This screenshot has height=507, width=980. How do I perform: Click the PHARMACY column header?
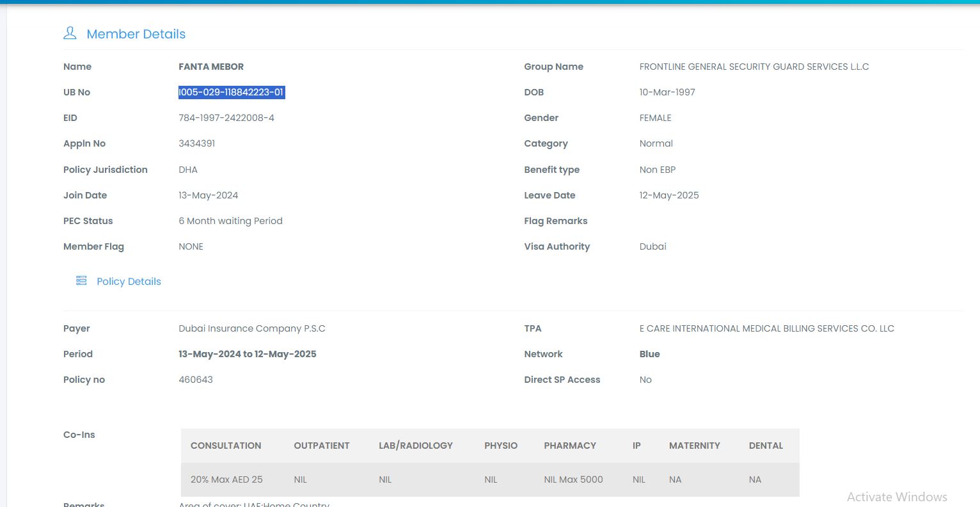pos(570,446)
